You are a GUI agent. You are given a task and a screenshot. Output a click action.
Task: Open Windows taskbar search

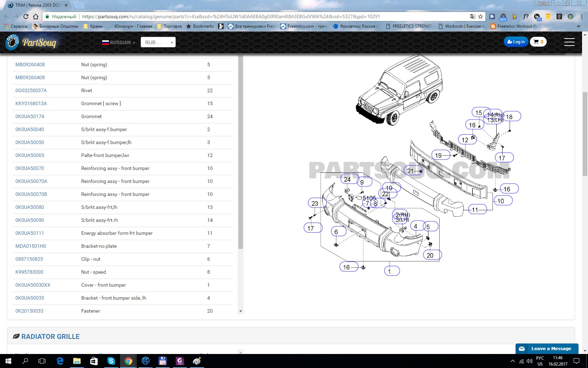[25, 361]
